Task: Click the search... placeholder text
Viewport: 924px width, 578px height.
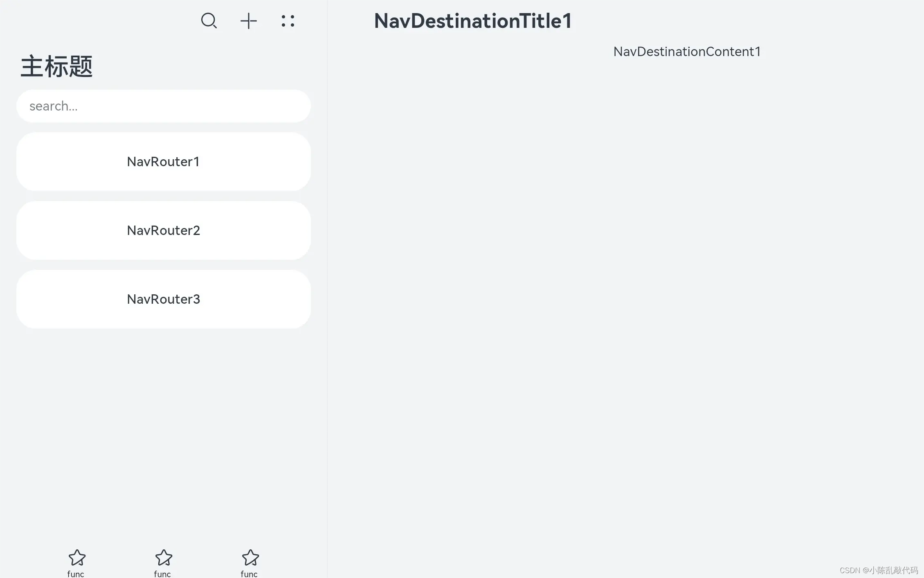Action: click(x=53, y=106)
